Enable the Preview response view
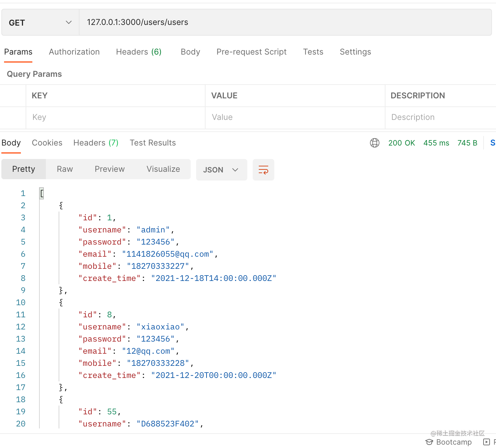This screenshot has height=448, width=496. pyautogui.click(x=110, y=169)
